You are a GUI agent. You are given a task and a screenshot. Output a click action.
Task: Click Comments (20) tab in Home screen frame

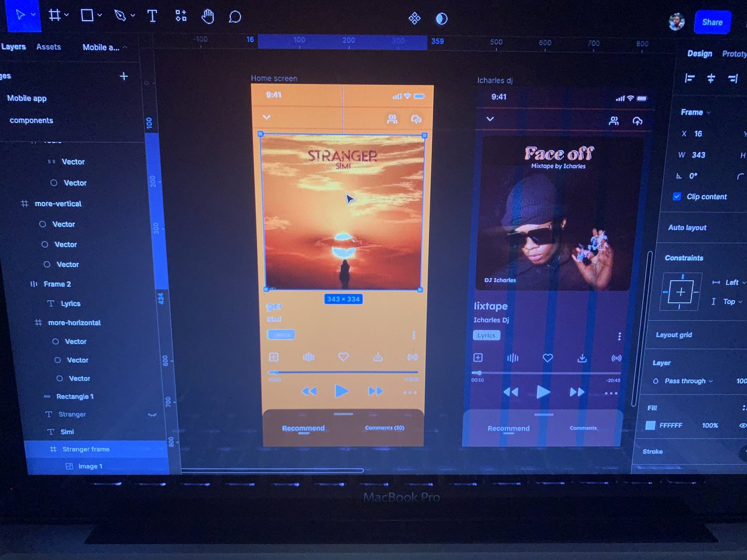[x=385, y=427]
